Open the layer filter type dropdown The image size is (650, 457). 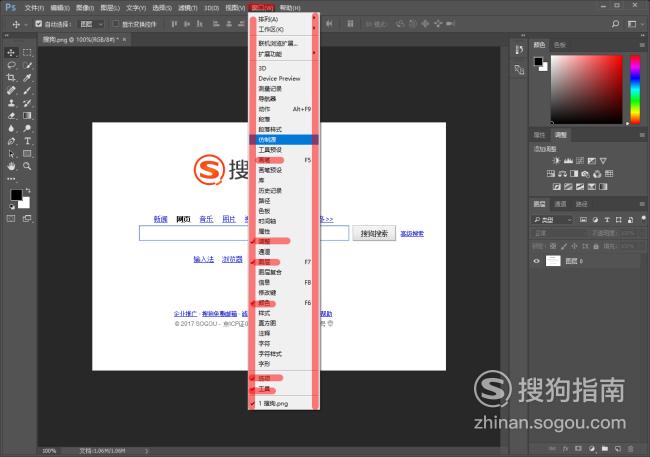[553, 220]
